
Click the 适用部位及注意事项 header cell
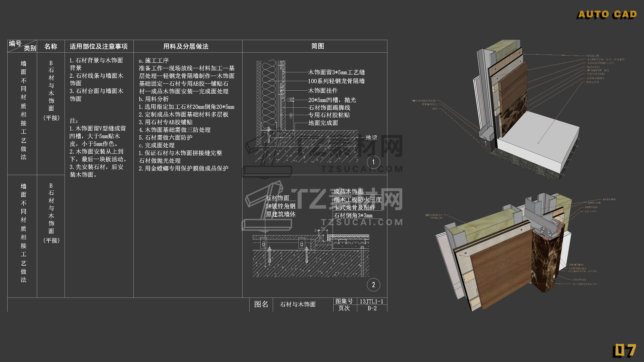[x=99, y=46]
